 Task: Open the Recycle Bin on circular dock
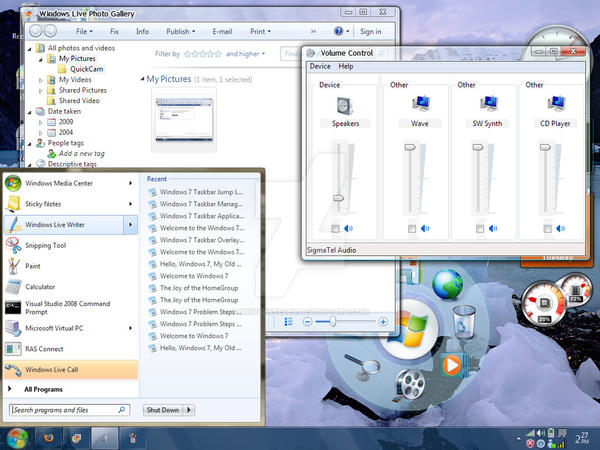point(464,321)
